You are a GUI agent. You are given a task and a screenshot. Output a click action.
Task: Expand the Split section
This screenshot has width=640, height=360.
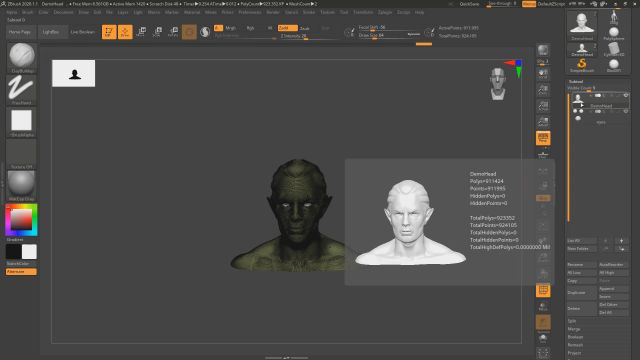[x=572, y=321]
